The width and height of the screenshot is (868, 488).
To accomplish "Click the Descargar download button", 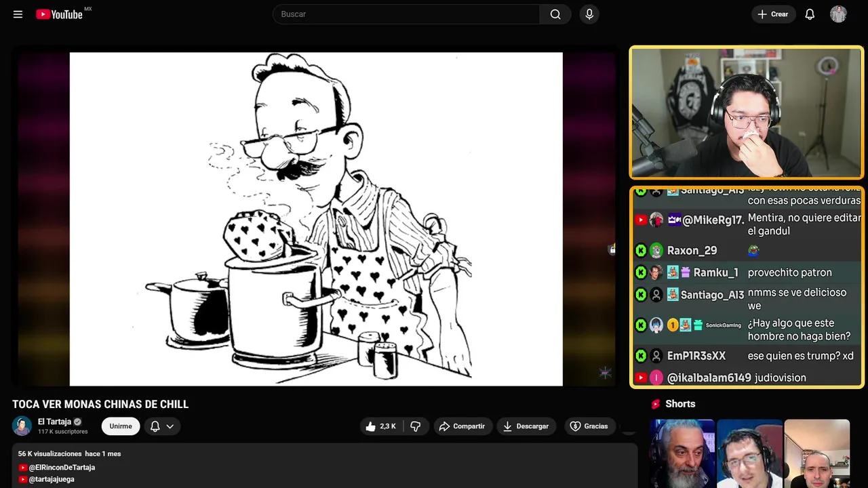I will [526, 426].
